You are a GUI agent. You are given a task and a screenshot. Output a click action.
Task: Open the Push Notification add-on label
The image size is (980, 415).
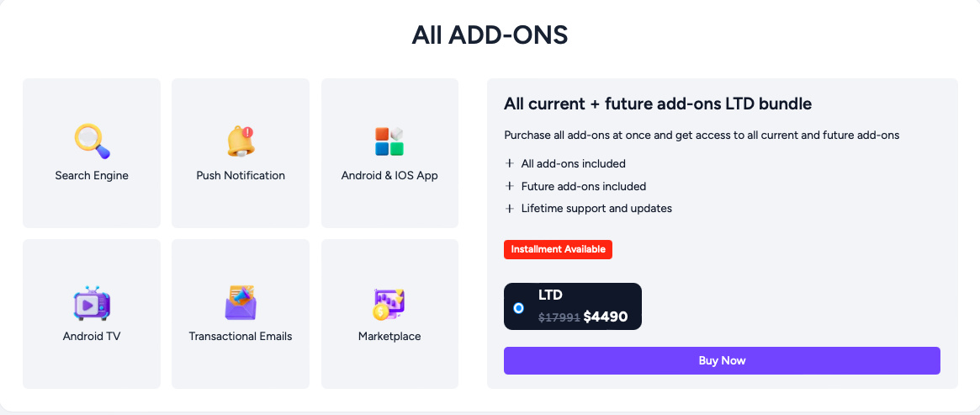[241, 176]
